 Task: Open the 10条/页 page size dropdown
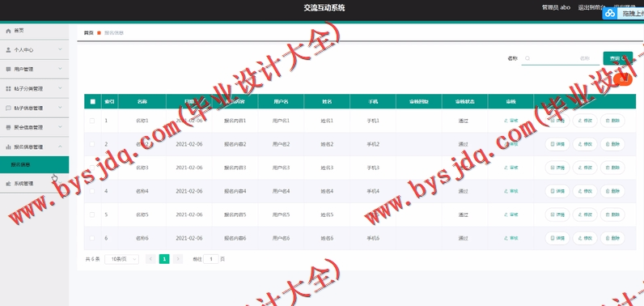click(x=121, y=259)
